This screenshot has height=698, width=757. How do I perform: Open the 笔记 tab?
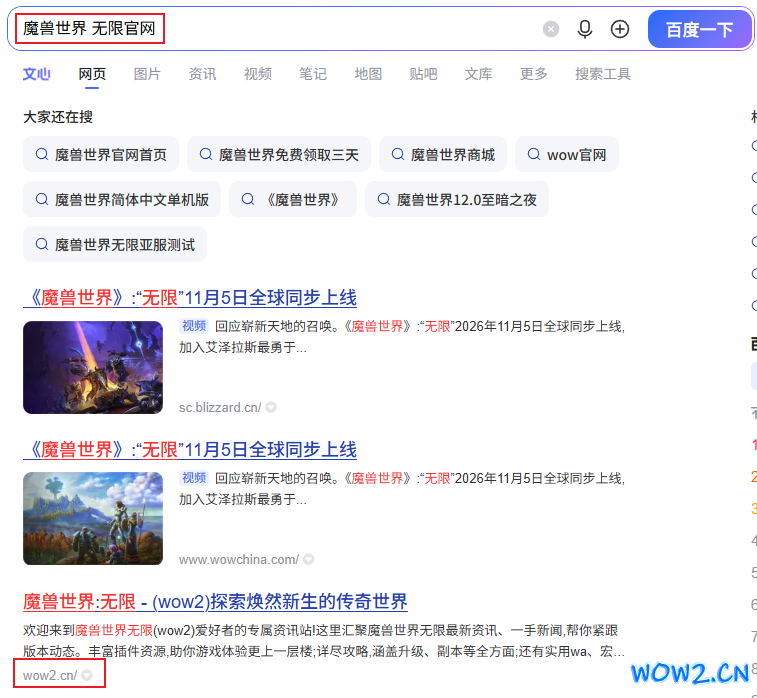pos(313,74)
